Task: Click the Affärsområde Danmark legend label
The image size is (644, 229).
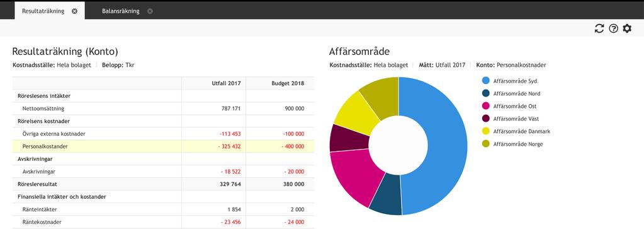Action: pos(522,131)
